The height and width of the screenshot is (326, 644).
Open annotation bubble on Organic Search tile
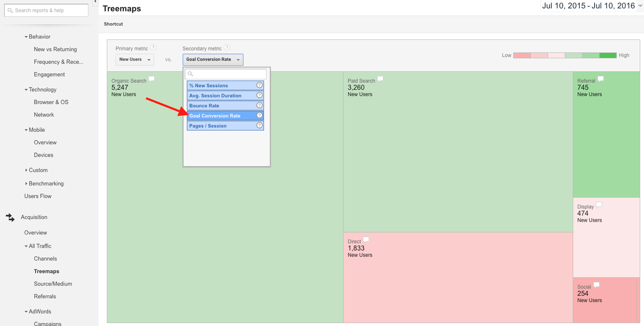tap(152, 79)
